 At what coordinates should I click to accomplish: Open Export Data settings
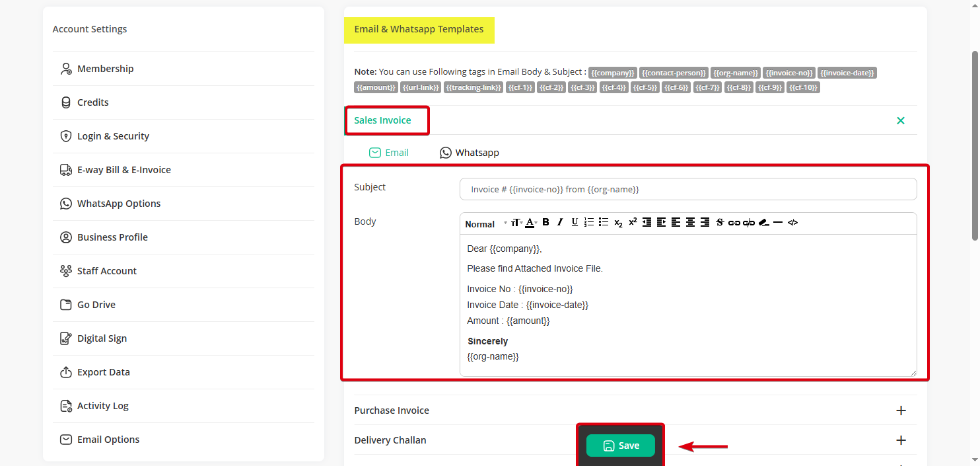coord(184,372)
